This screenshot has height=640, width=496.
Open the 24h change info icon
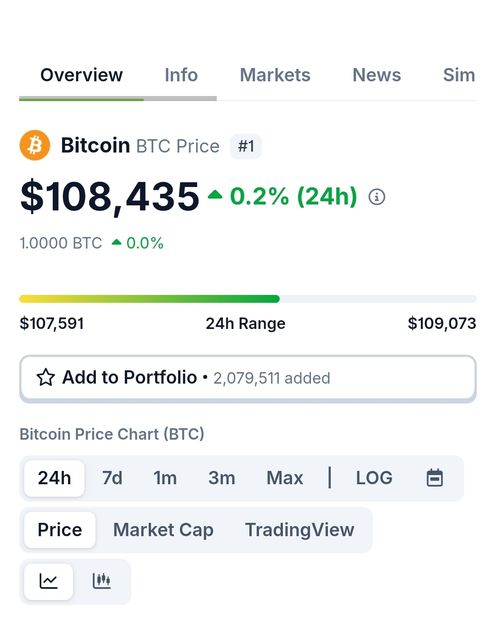376,197
